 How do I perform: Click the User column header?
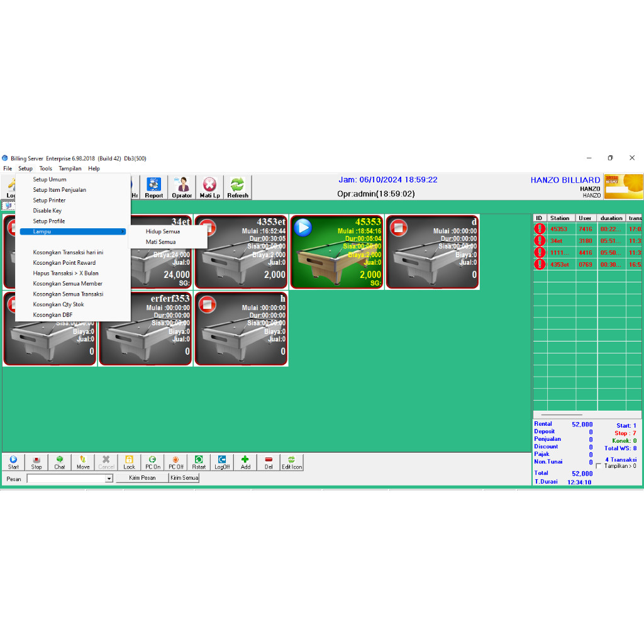586,218
